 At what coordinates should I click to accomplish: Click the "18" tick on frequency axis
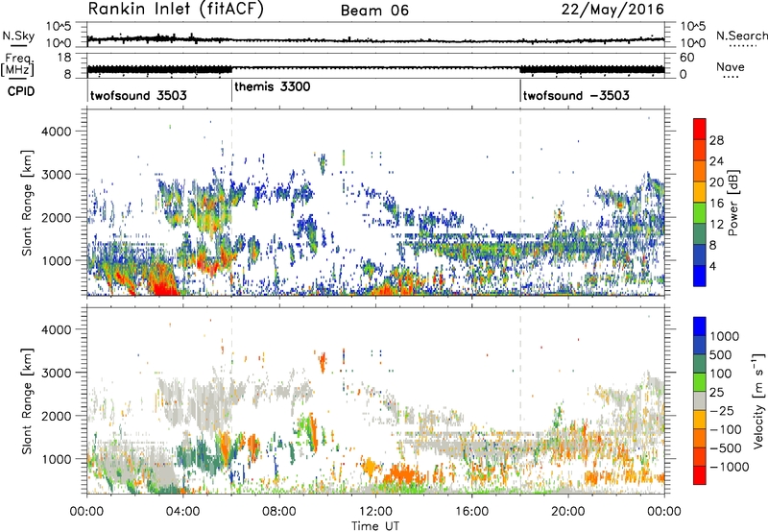point(64,58)
